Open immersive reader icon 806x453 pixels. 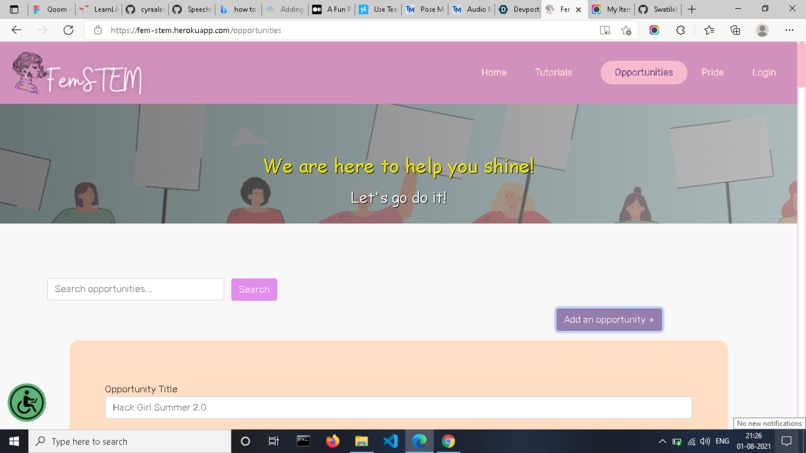click(x=605, y=30)
